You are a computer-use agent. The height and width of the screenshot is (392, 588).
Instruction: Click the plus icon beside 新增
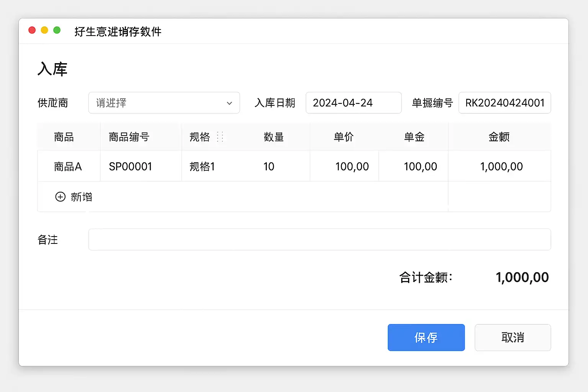[x=60, y=197]
